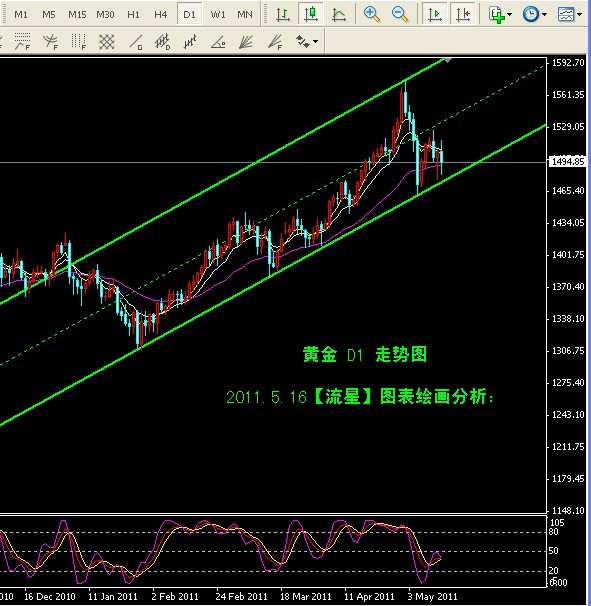Select the Gann Line tool
The width and height of the screenshot is (591, 606).
(135, 42)
